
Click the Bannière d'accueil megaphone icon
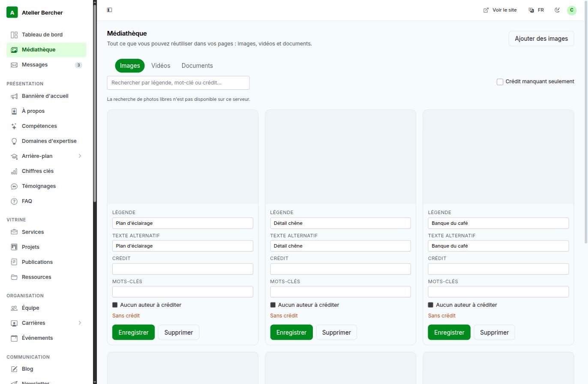(x=14, y=96)
